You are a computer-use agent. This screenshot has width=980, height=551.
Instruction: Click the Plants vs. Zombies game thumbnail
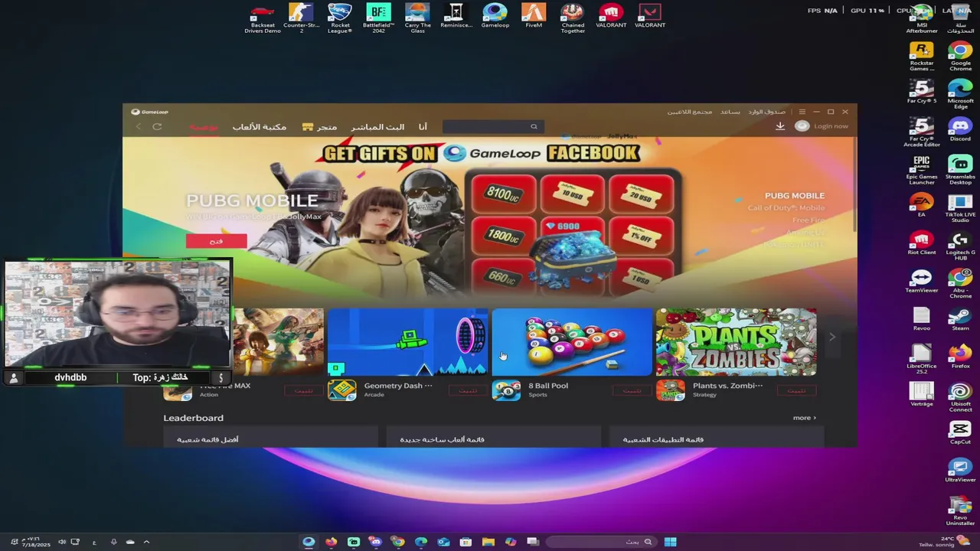tap(736, 342)
